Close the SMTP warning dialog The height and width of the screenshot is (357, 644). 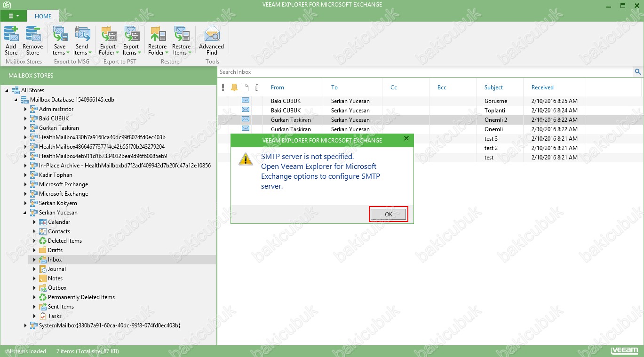pyautogui.click(x=406, y=139)
